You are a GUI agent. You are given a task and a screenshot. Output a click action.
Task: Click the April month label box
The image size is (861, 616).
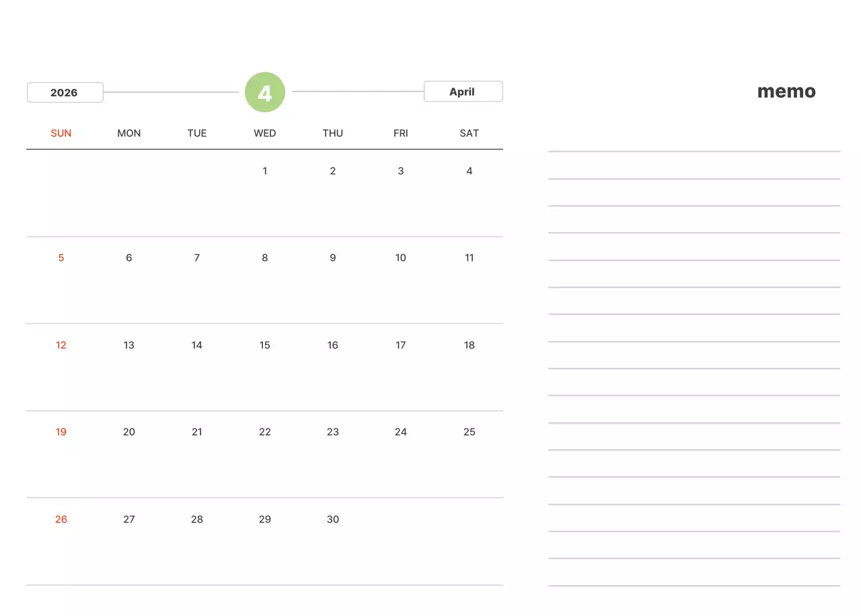point(463,91)
